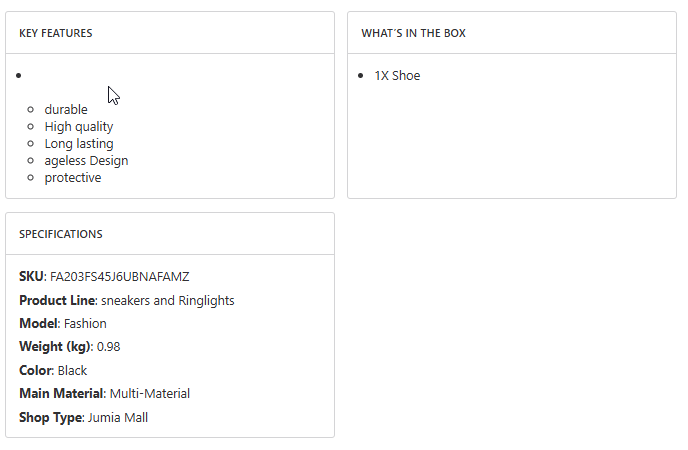This screenshot has height=450, width=688.
Task: Select the 0.98 weight value
Action: [x=109, y=346]
